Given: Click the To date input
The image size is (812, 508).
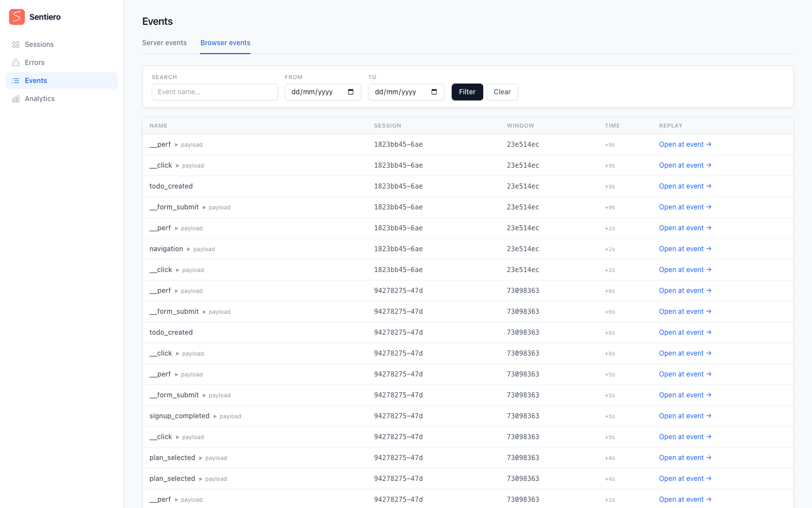Looking at the screenshot, I should pos(406,92).
